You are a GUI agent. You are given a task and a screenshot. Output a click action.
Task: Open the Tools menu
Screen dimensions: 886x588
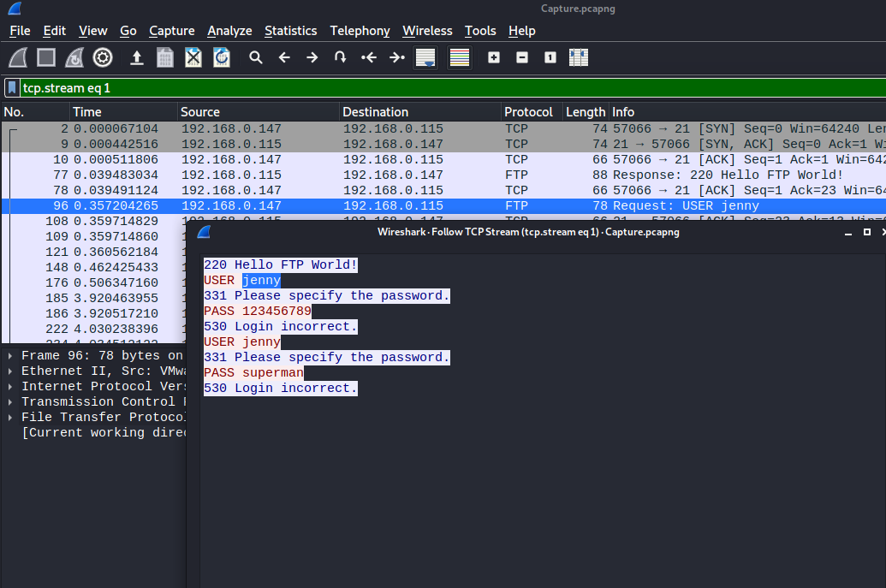480,31
